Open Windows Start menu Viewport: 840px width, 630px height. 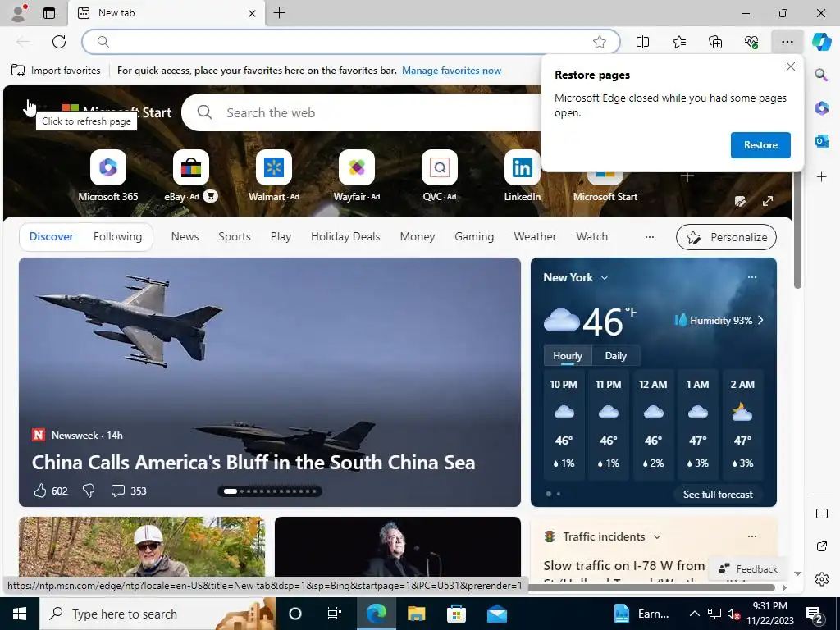(20, 614)
